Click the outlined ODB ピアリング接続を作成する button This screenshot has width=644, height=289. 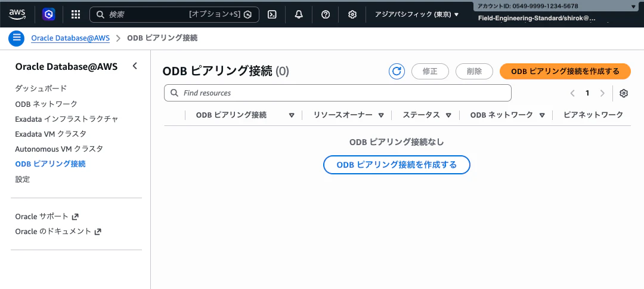[x=397, y=165]
